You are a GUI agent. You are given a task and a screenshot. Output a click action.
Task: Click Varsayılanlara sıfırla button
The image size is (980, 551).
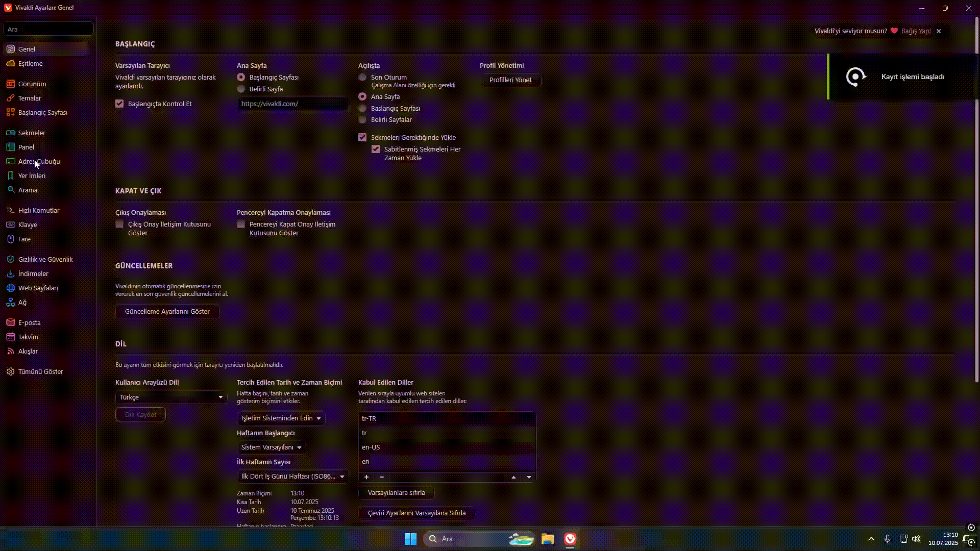click(396, 493)
